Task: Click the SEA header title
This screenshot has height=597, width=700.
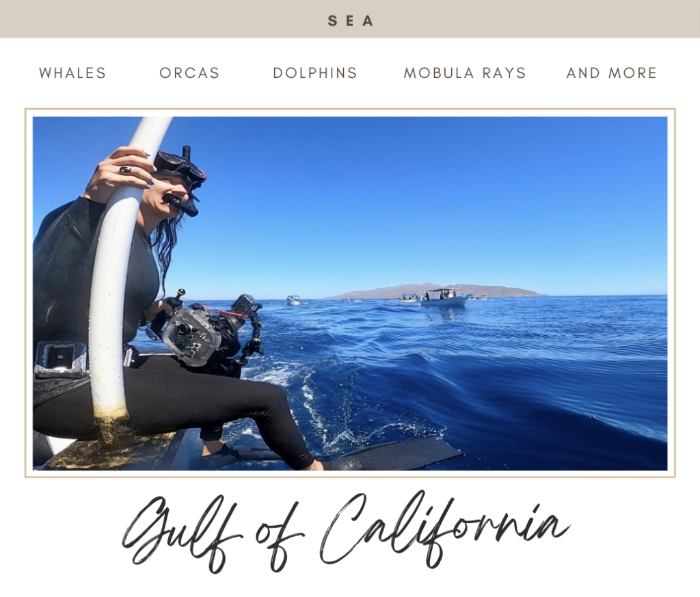Action: pyautogui.click(x=351, y=21)
